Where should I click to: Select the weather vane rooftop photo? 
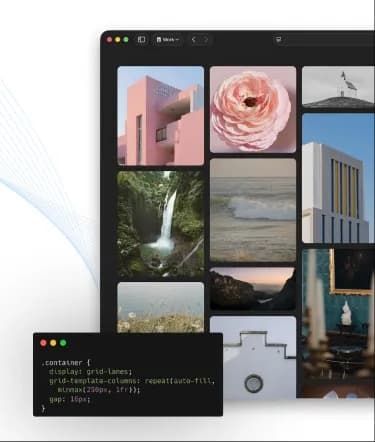[338, 87]
